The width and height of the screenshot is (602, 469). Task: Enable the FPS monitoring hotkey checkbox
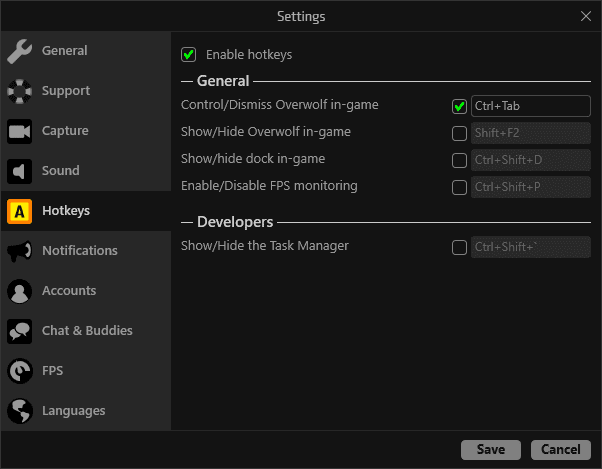459,188
